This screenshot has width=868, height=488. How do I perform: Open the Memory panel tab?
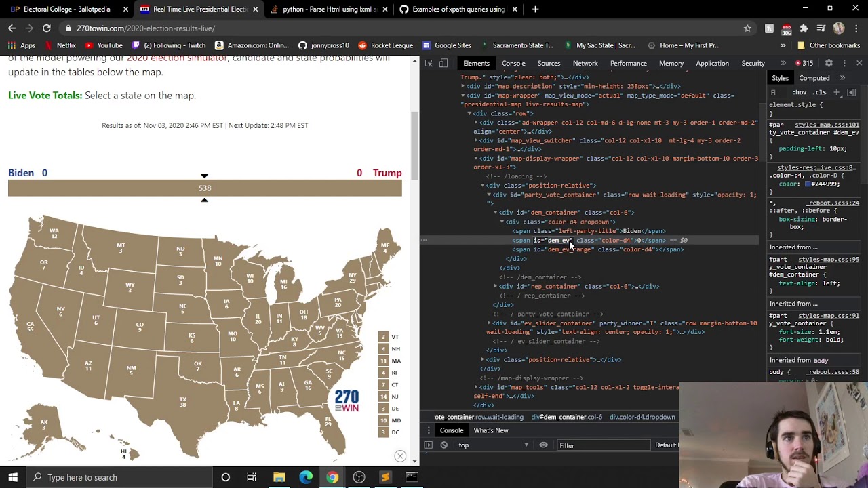click(x=671, y=63)
